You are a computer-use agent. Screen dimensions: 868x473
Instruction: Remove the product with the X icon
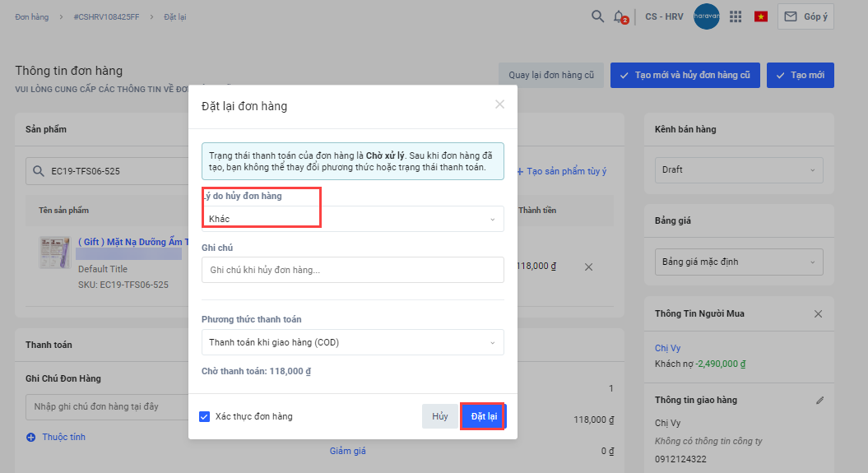click(588, 267)
